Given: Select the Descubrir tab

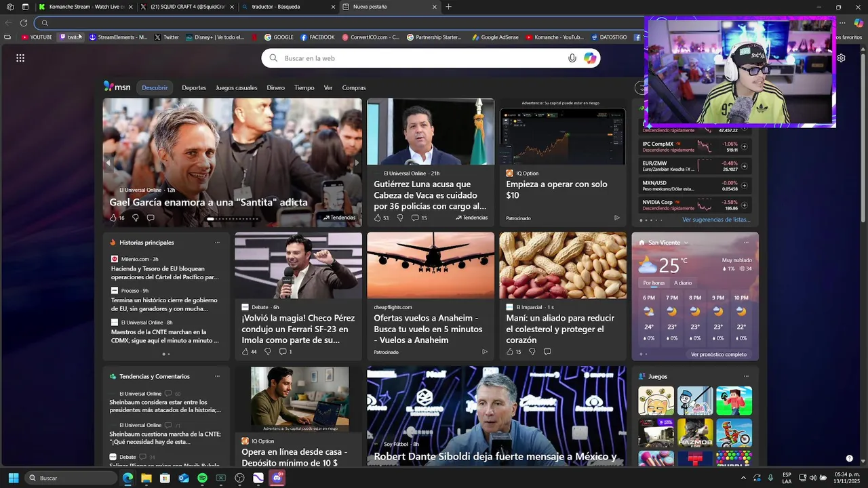Looking at the screenshot, I should tap(155, 87).
